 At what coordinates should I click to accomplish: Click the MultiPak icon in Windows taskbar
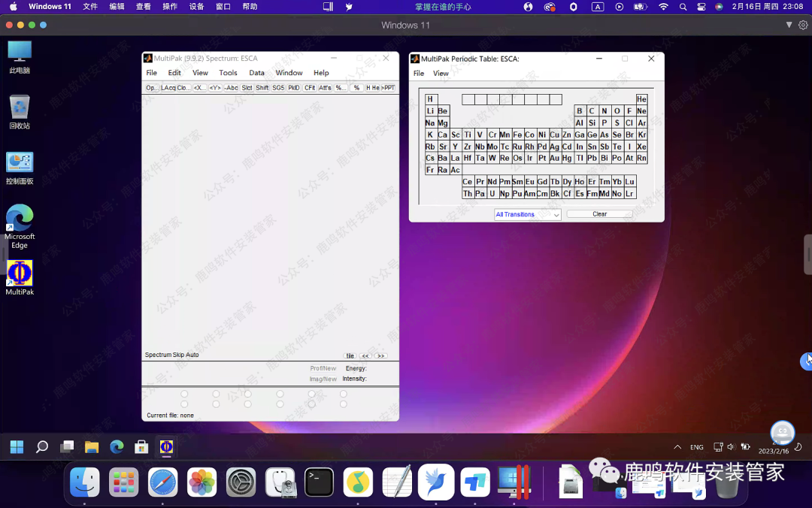[x=166, y=447]
